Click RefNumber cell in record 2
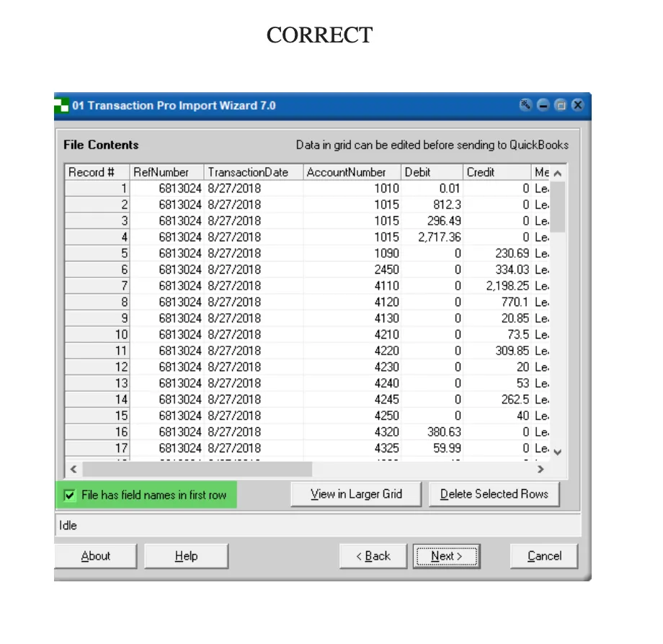Viewport: 663px width, 644px height. 166,205
